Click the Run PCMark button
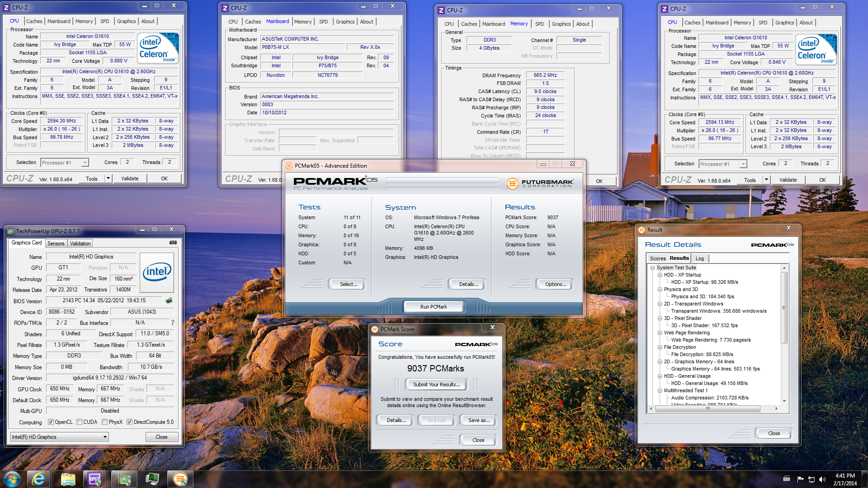Image resolution: width=868 pixels, height=488 pixels. click(434, 307)
